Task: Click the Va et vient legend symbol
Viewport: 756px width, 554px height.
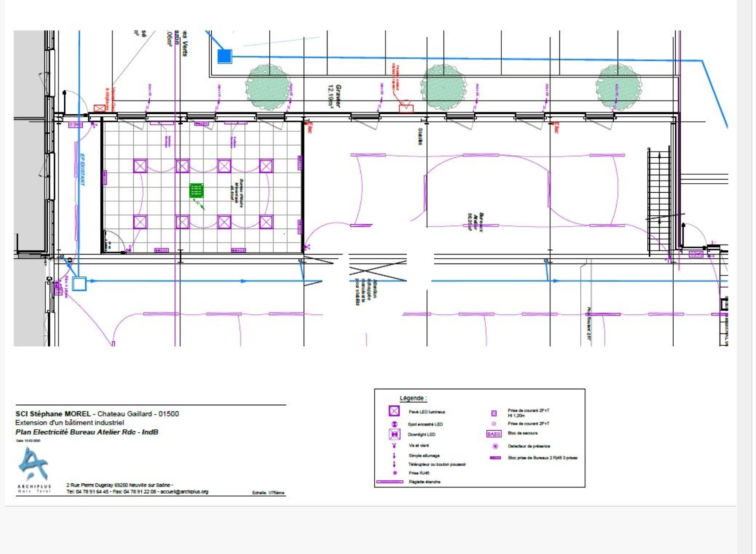Action: [394, 445]
